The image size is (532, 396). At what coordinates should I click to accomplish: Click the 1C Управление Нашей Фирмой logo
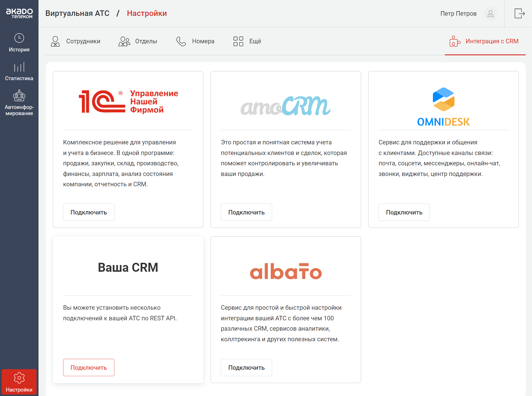(x=128, y=101)
